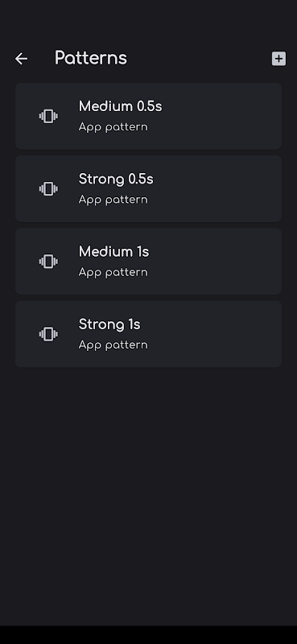Select the Medium 1s pattern title
This screenshot has height=644, width=297.
pos(113,251)
